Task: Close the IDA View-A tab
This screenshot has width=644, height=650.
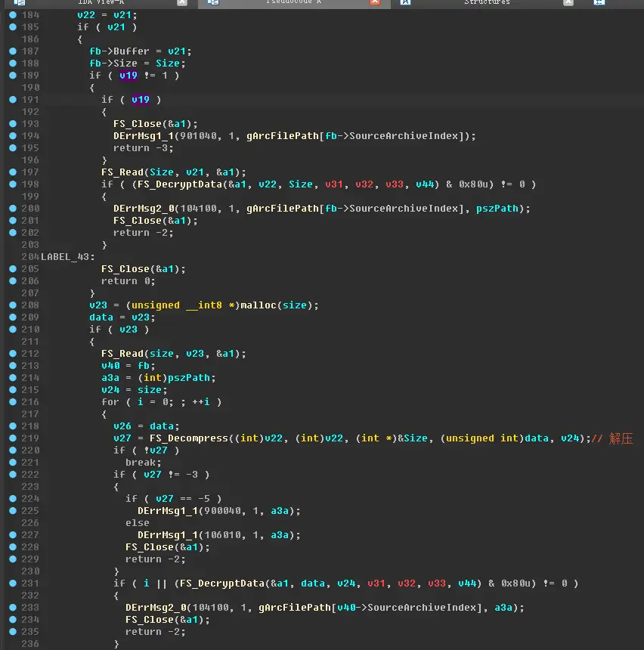Action: coord(181,3)
